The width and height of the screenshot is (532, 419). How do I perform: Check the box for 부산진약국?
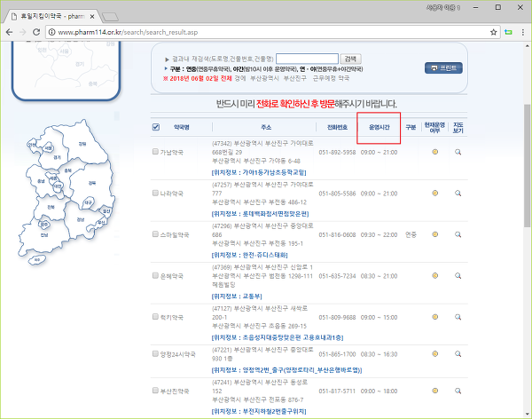155,391
